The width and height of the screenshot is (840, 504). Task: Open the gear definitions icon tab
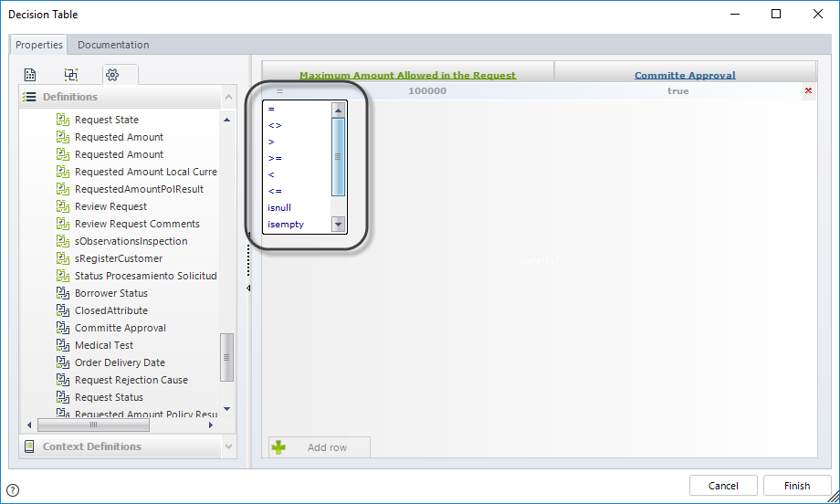click(112, 75)
